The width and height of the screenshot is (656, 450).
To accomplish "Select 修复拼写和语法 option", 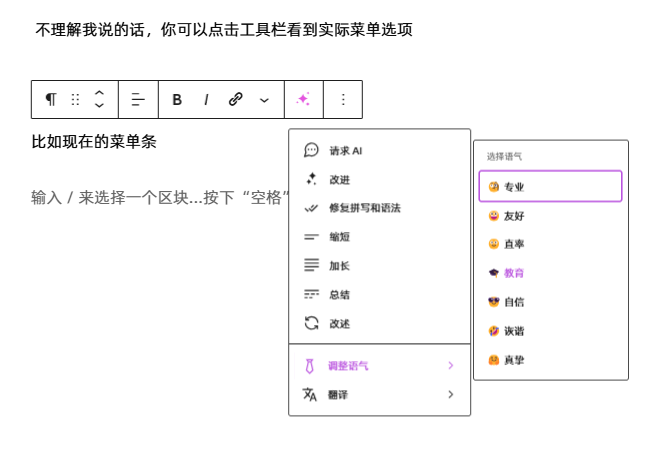I will coord(364,208).
